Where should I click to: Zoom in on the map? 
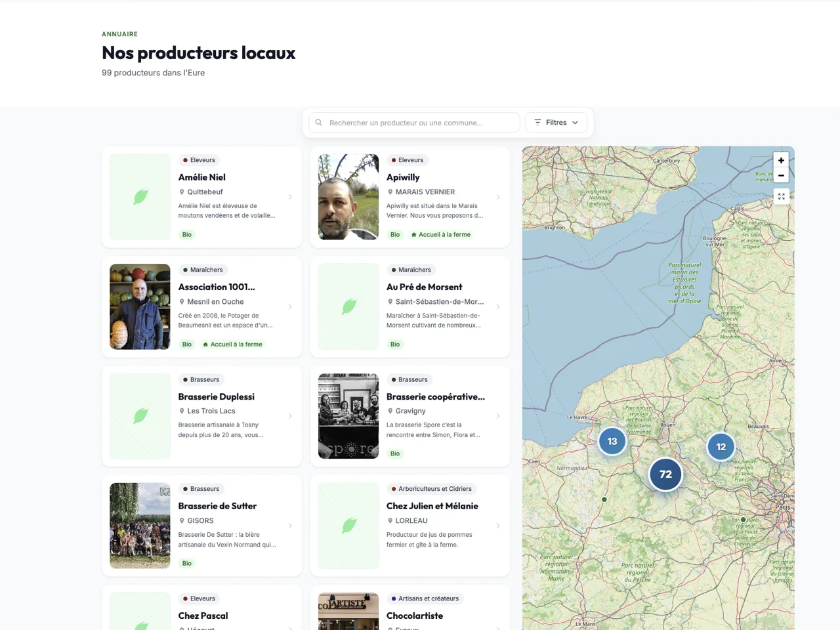tap(781, 160)
